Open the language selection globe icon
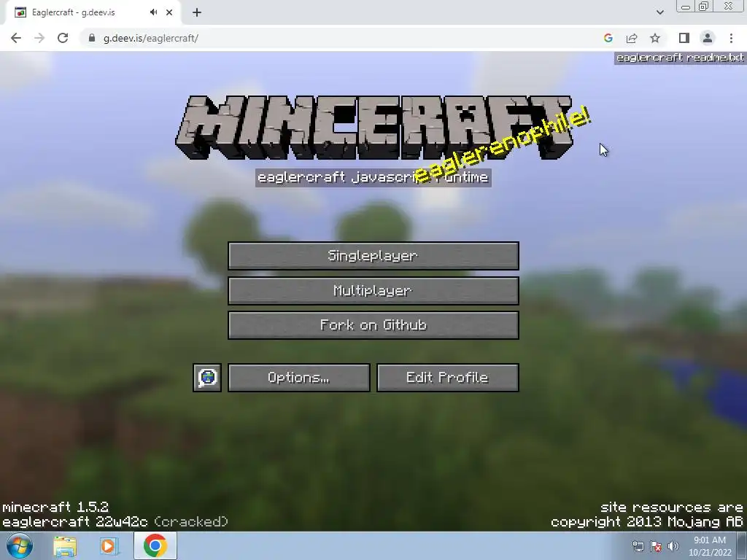The width and height of the screenshot is (747, 560). 207,378
